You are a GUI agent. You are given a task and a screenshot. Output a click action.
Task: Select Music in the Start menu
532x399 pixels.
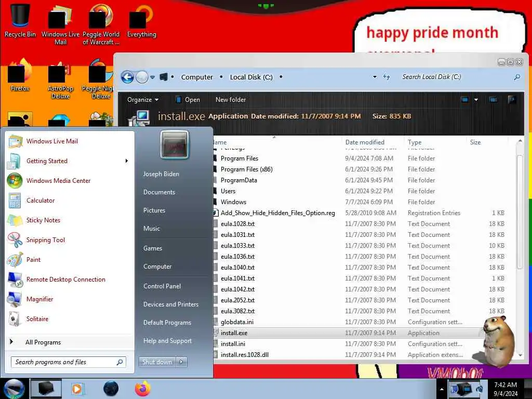[152, 229]
